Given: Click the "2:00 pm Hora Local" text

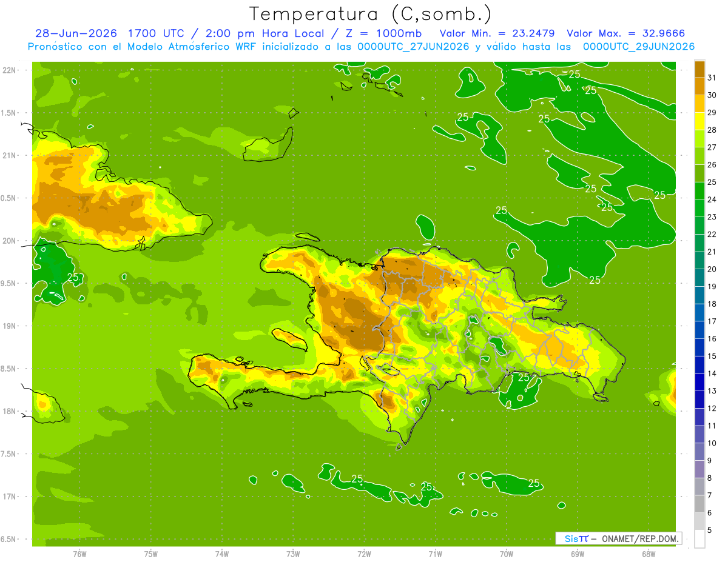Looking at the screenshot, I should click(x=261, y=33).
